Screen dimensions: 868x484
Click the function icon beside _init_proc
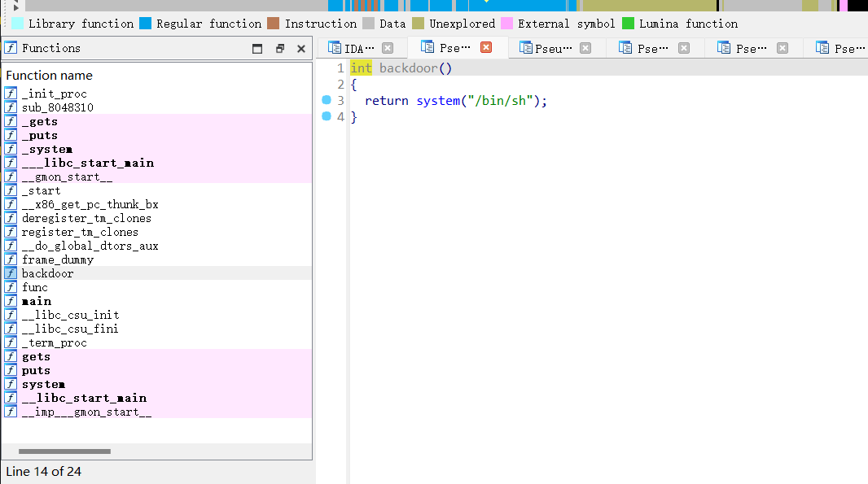coord(11,93)
